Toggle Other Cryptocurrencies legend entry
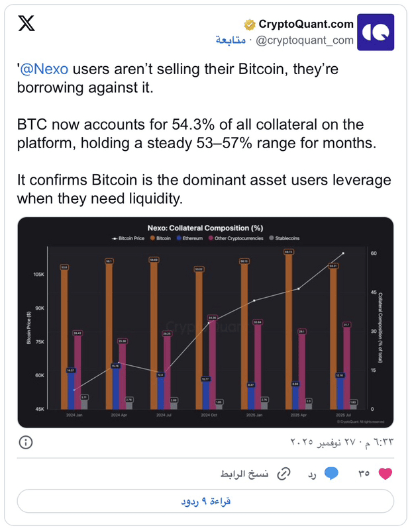The image size is (412, 532). coord(236,238)
